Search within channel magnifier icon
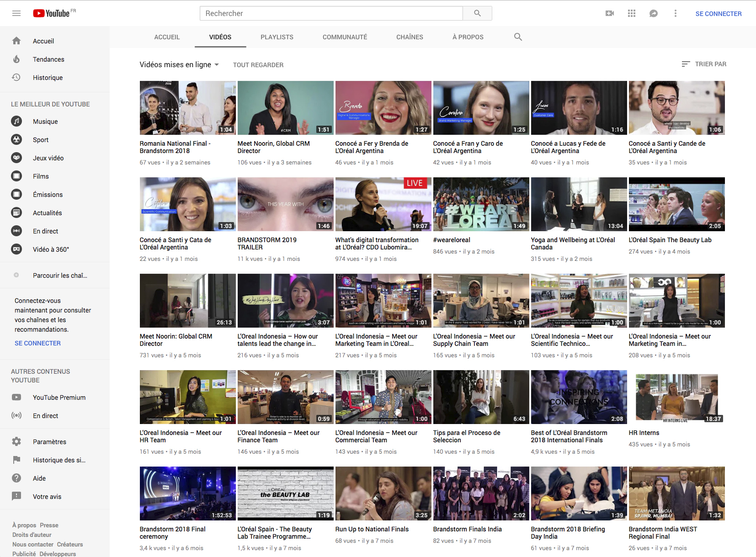Image resolution: width=756 pixels, height=557 pixels. tap(518, 37)
